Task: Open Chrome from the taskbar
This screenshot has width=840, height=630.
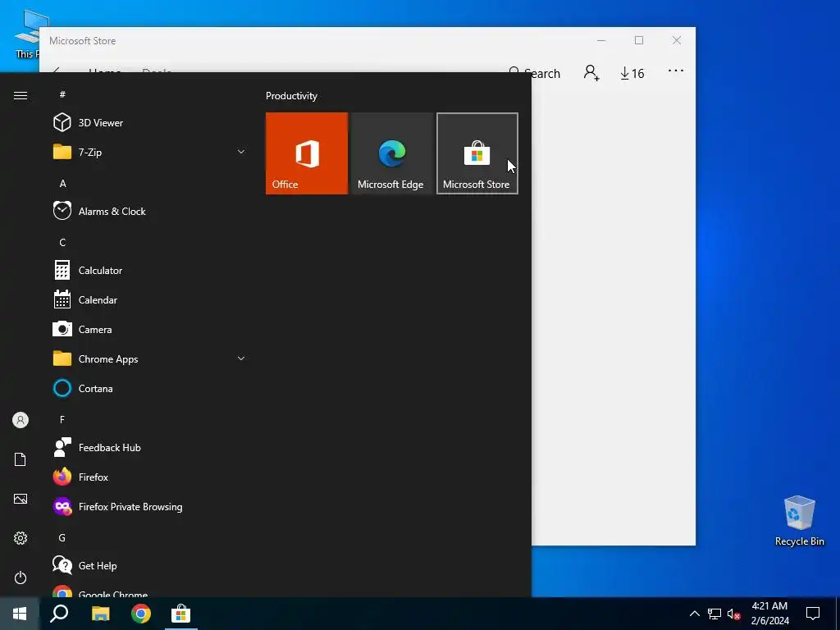Action: pos(141,614)
